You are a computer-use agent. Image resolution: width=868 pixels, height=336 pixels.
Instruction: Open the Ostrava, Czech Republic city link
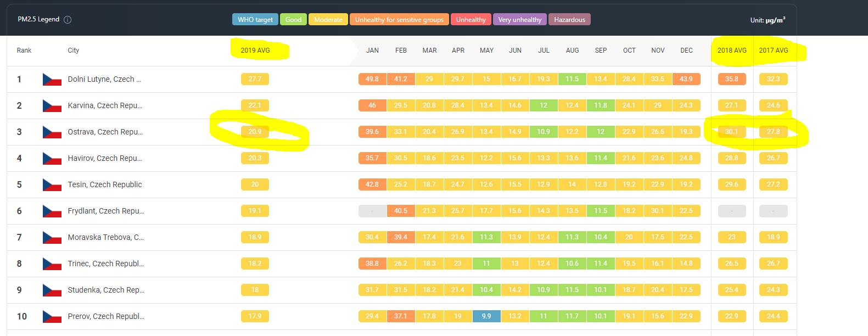coord(105,132)
